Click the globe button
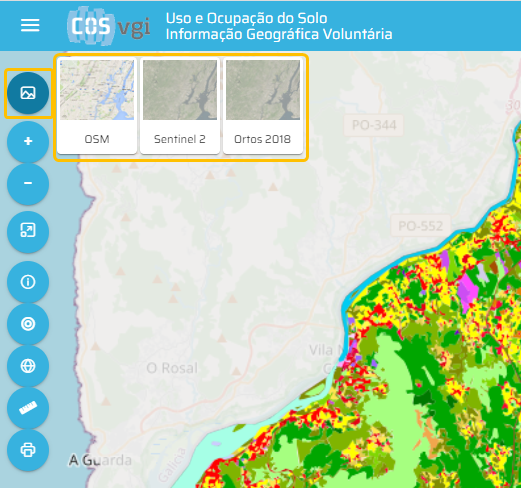Screen dimensions: 521x488 28,366
